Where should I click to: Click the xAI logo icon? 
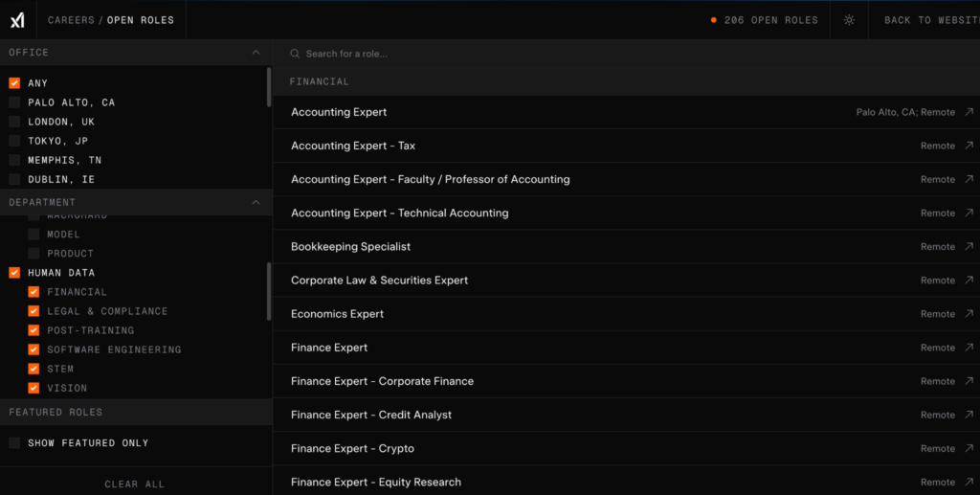[x=17, y=20]
